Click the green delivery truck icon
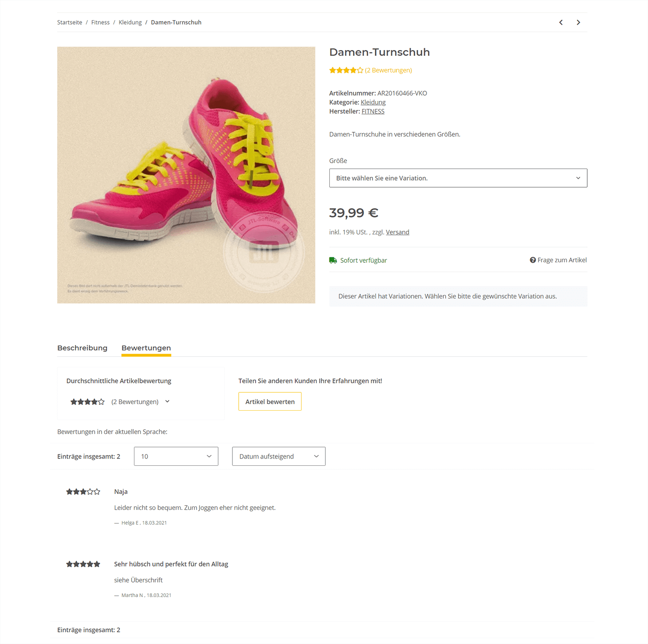The image size is (648, 644). (333, 260)
